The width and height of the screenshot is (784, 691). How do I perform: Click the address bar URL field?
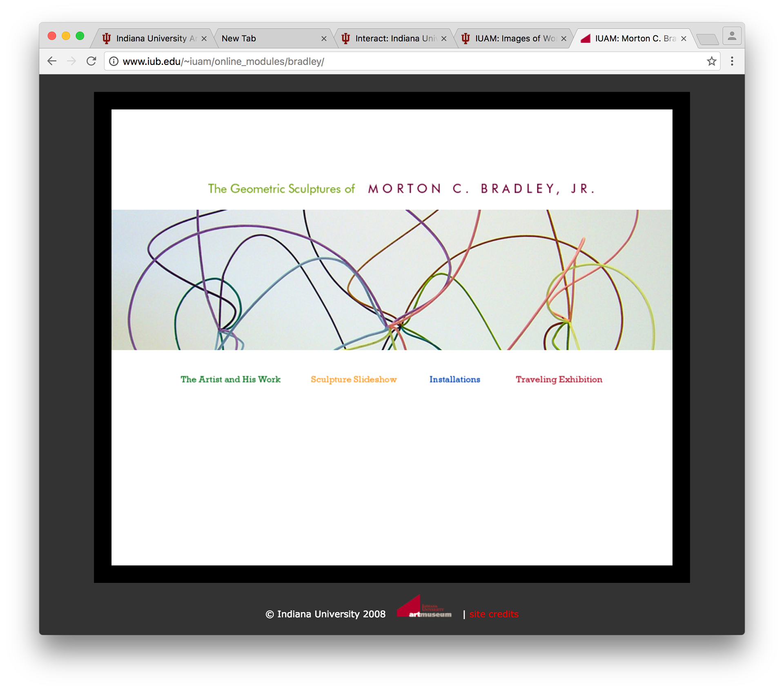(408, 61)
